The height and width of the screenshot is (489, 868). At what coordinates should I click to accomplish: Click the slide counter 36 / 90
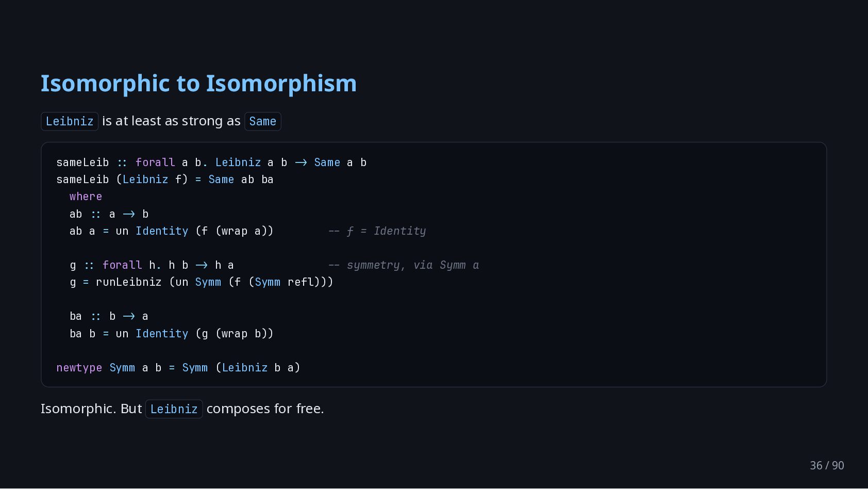(827, 465)
